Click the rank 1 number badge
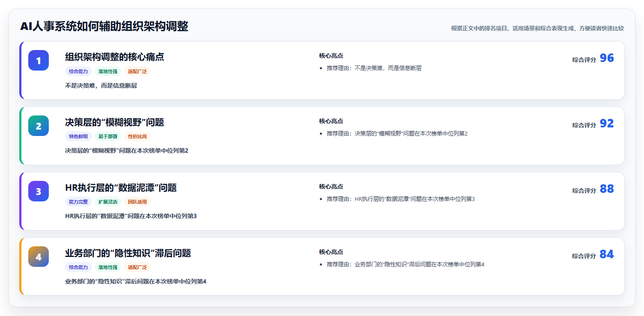The height and width of the screenshot is (316, 644). (x=39, y=60)
